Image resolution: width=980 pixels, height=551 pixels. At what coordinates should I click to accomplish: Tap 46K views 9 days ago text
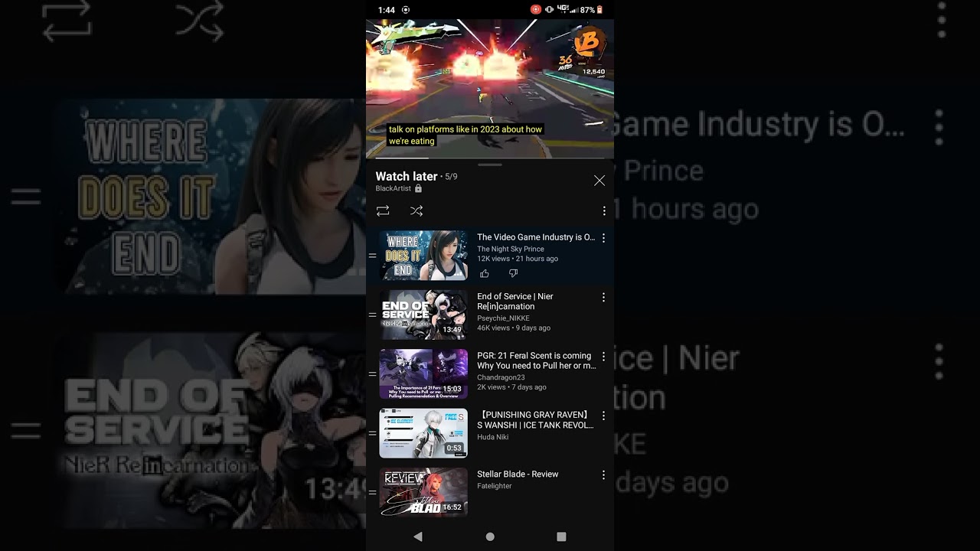[x=514, y=328]
